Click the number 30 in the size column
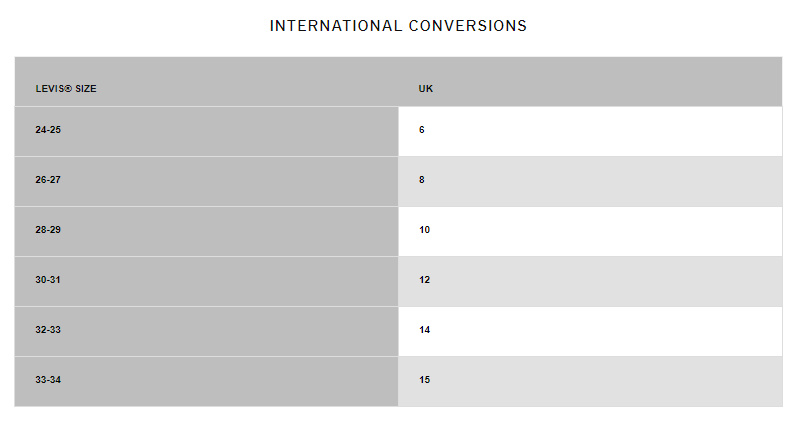 pos(40,280)
